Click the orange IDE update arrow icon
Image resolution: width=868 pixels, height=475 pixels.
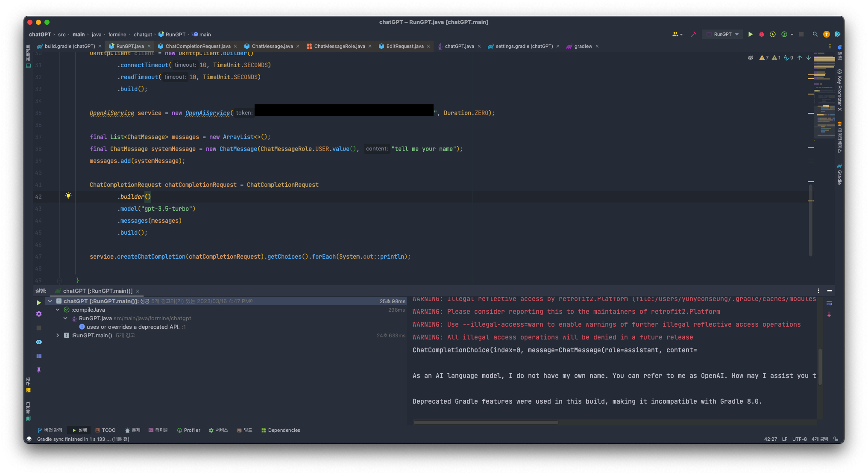pos(826,34)
